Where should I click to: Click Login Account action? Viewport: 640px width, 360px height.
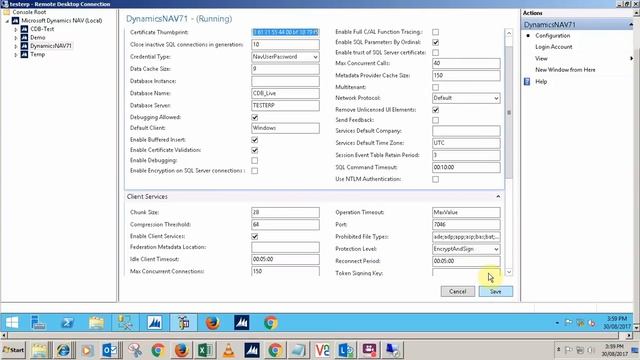pyautogui.click(x=553, y=47)
